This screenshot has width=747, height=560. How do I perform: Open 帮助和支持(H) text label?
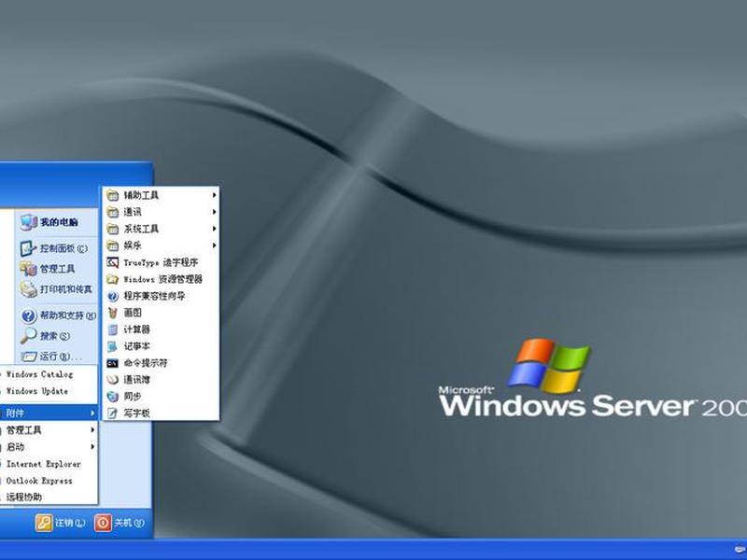click(68, 315)
